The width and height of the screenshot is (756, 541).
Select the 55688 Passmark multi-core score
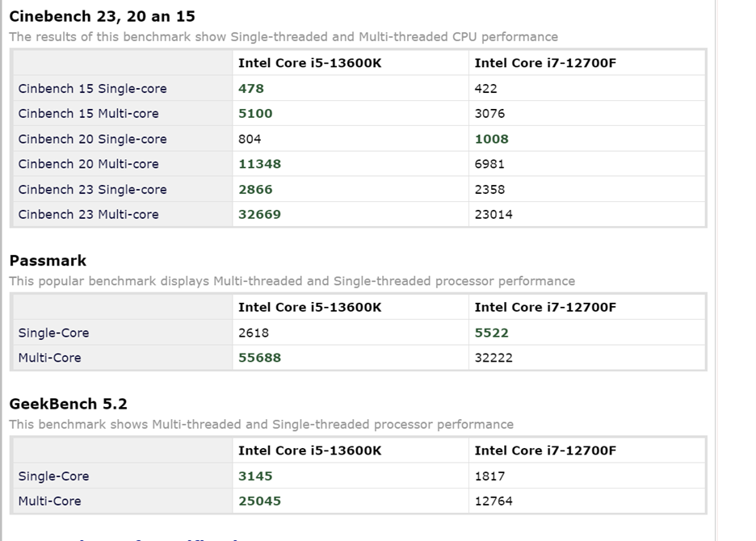259,358
